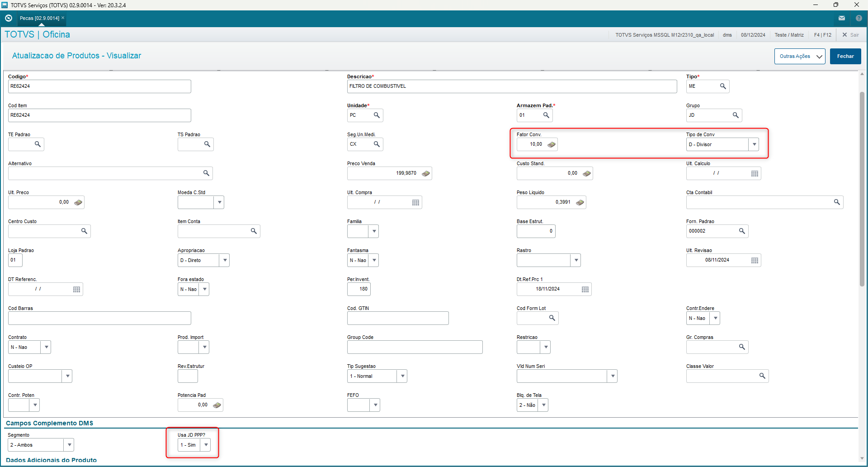Open calculator icon on Ult. Preco field
The image size is (868, 467).
78,202
